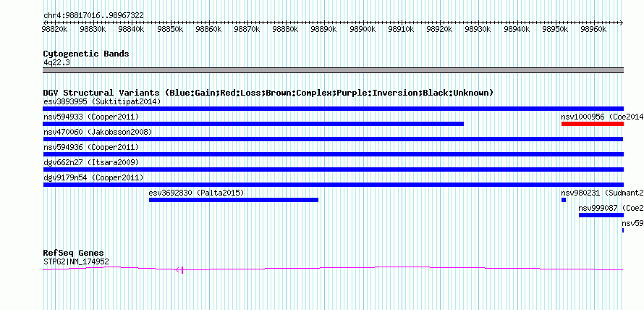Open the STPG2|NM_174952 gene label
The height and width of the screenshot is (310, 644).
pos(76,261)
